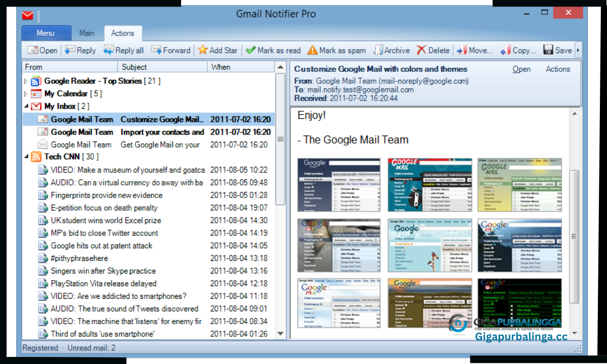Click the Copy... toolbar button

(518, 50)
